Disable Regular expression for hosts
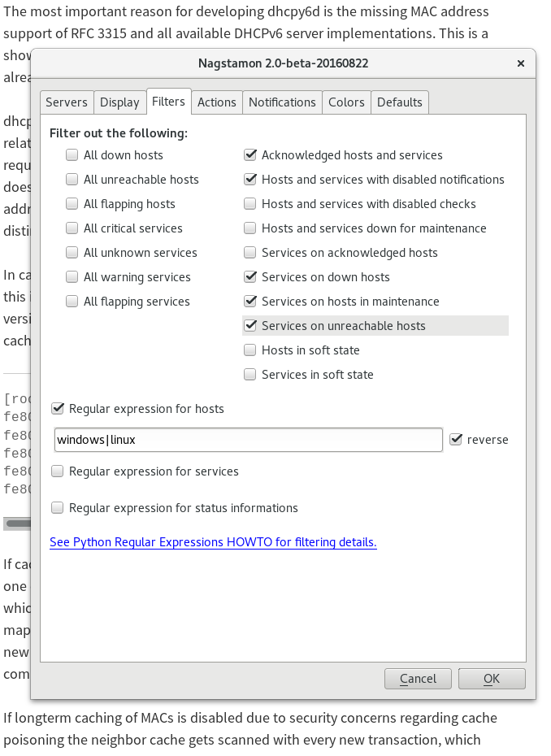Screen dimensions: 551x756 [x=58, y=409]
